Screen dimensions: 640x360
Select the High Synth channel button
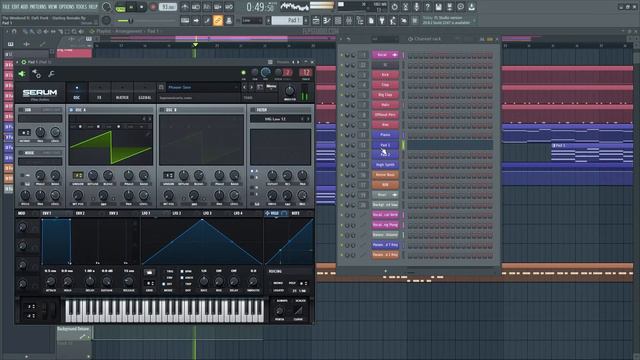(x=385, y=164)
